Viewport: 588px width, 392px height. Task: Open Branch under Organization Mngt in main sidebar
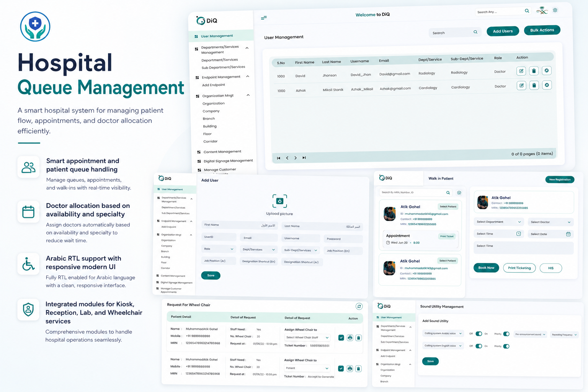(209, 119)
